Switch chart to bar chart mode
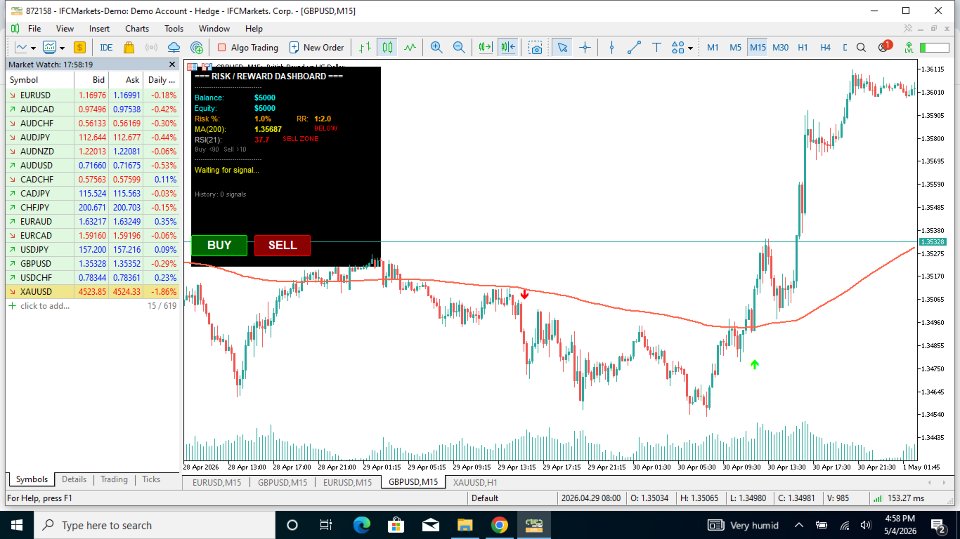 [x=365, y=47]
